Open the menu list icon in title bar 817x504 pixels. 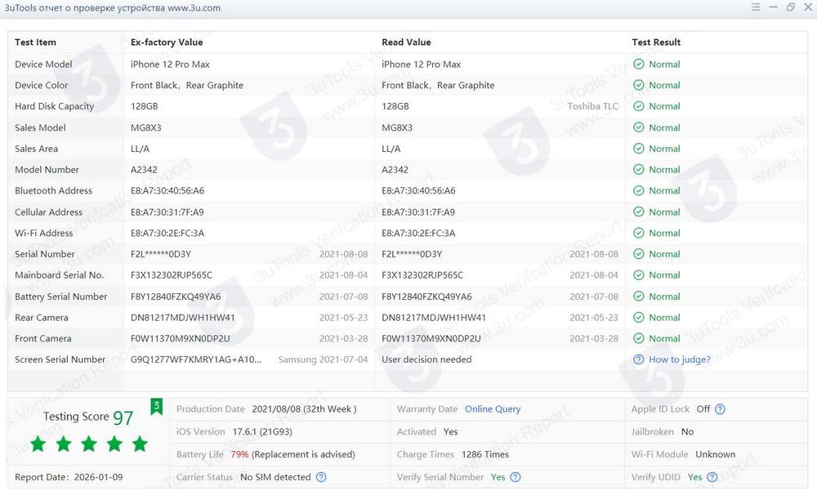756,7
